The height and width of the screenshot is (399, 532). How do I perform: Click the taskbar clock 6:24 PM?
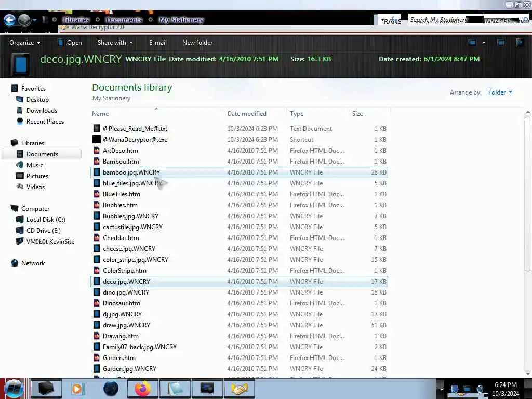(506, 385)
